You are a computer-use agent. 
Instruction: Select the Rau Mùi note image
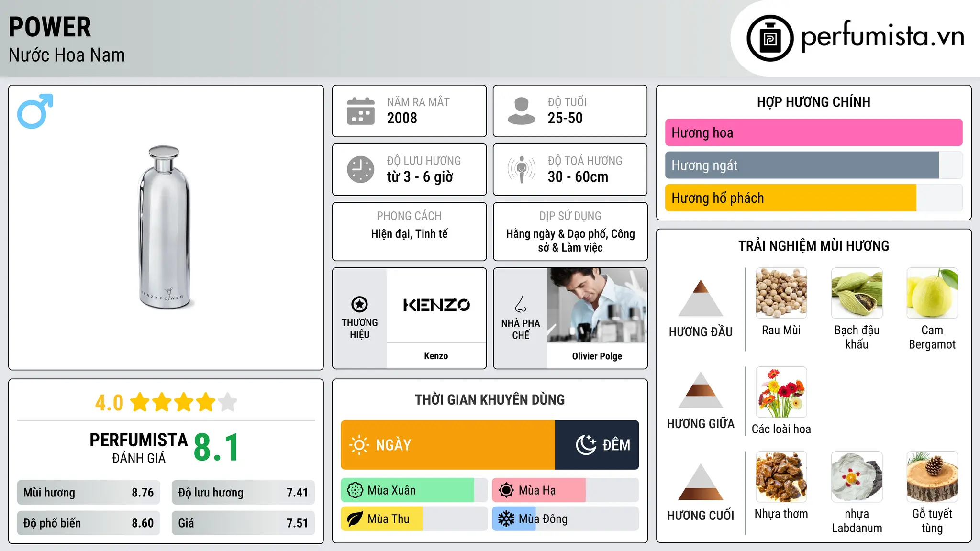coord(781,293)
